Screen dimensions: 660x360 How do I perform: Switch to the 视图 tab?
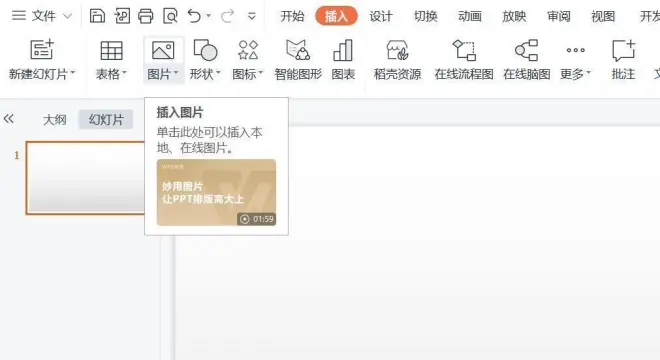tap(603, 16)
